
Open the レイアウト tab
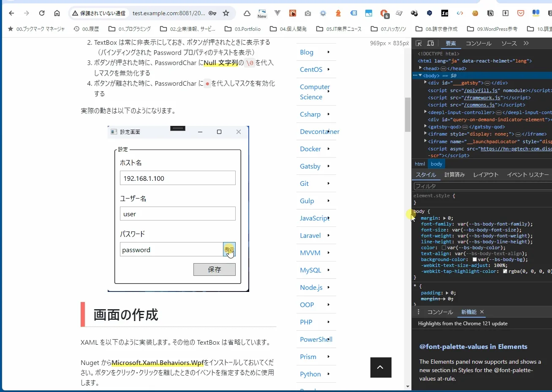tap(486, 174)
